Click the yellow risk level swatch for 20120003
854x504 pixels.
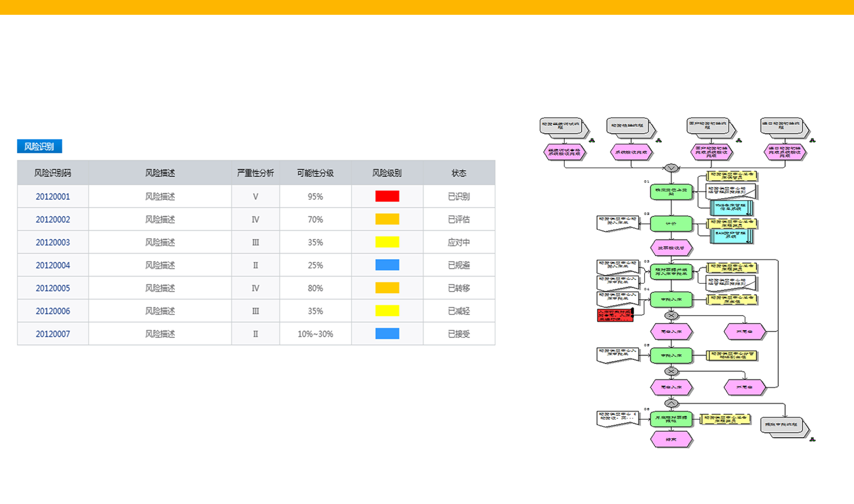(387, 242)
